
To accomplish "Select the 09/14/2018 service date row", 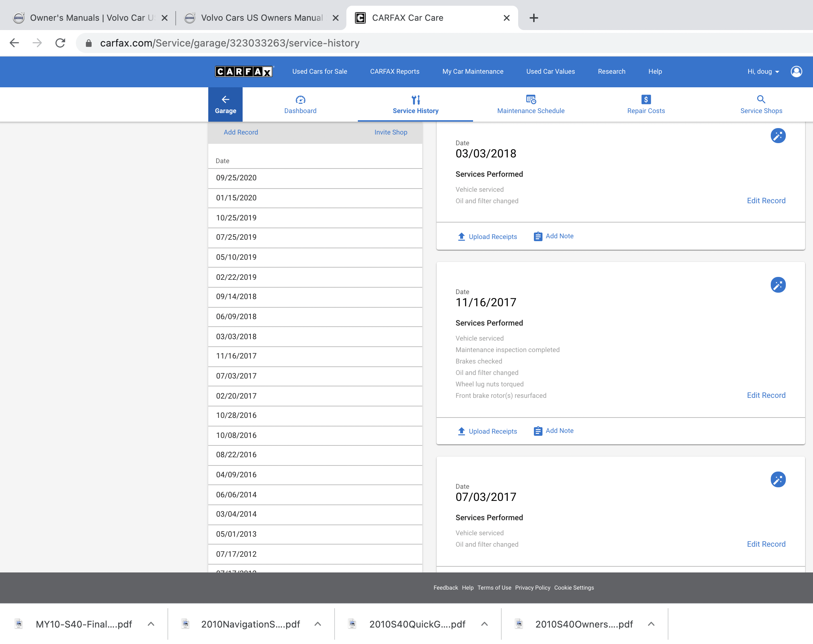I will [315, 297].
